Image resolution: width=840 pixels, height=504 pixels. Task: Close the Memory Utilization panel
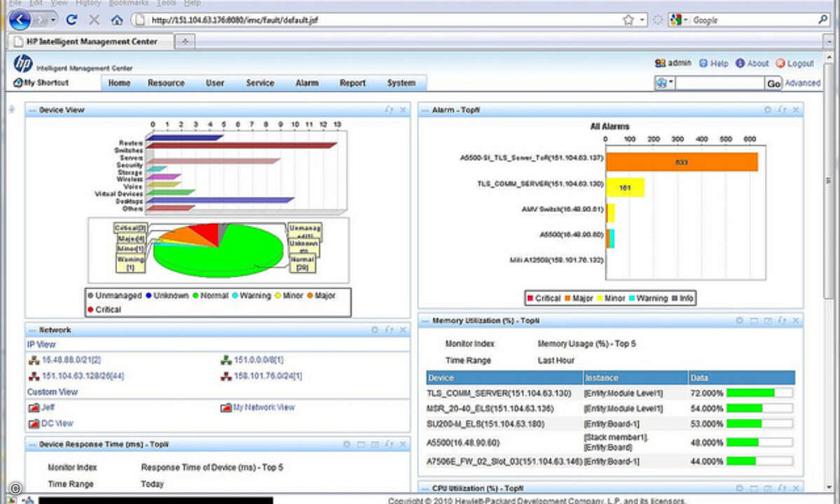[796, 321]
